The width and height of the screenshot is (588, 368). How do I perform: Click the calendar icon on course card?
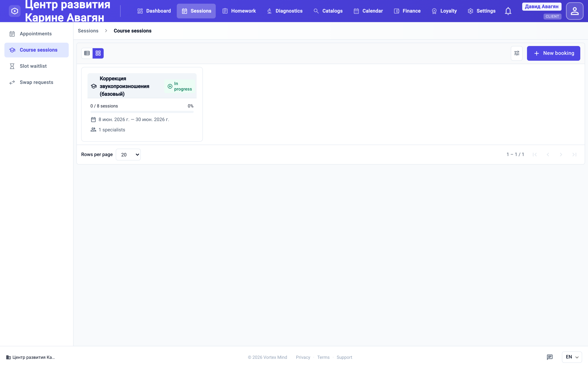coord(93,119)
